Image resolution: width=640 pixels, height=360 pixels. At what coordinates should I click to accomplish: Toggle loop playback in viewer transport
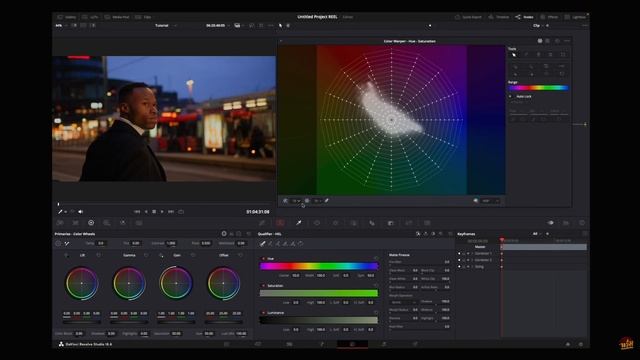click(181, 211)
